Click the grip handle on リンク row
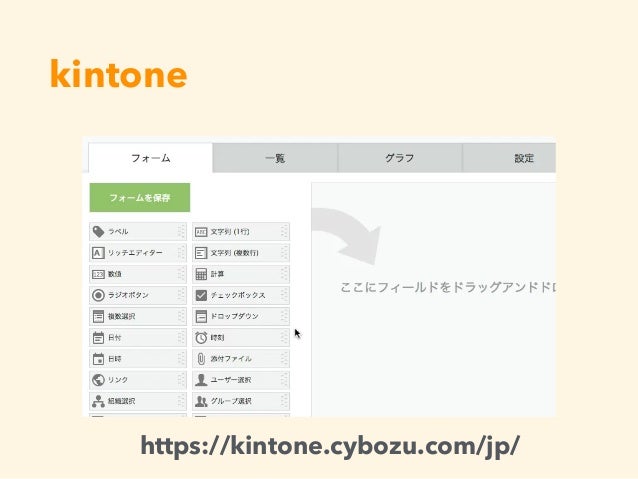The width and height of the screenshot is (638, 479). point(181,380)
